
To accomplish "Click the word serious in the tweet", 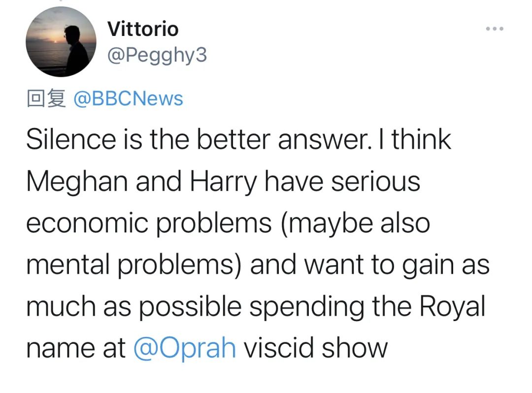I will (x=375, y=181).
